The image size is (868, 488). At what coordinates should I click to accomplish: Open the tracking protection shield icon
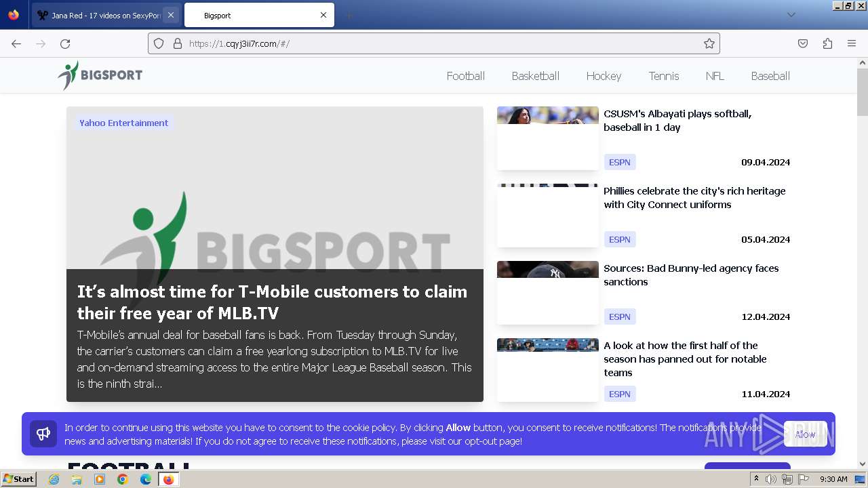pyautogui.click(x=159, y=43)
